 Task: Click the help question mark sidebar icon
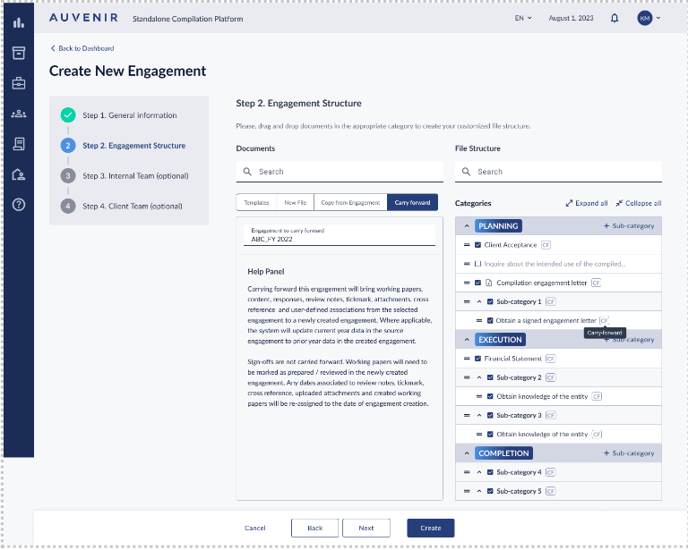coord(18,205)
